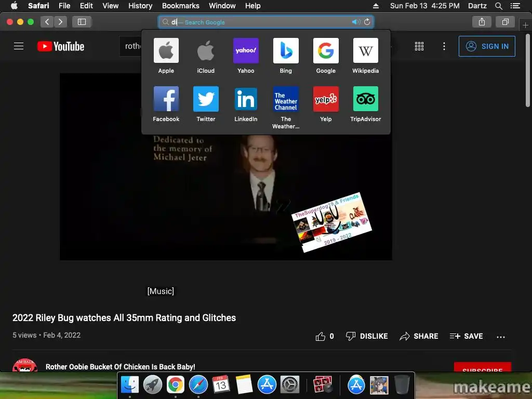Open Calendar from the Dock

tap(221, 385)
